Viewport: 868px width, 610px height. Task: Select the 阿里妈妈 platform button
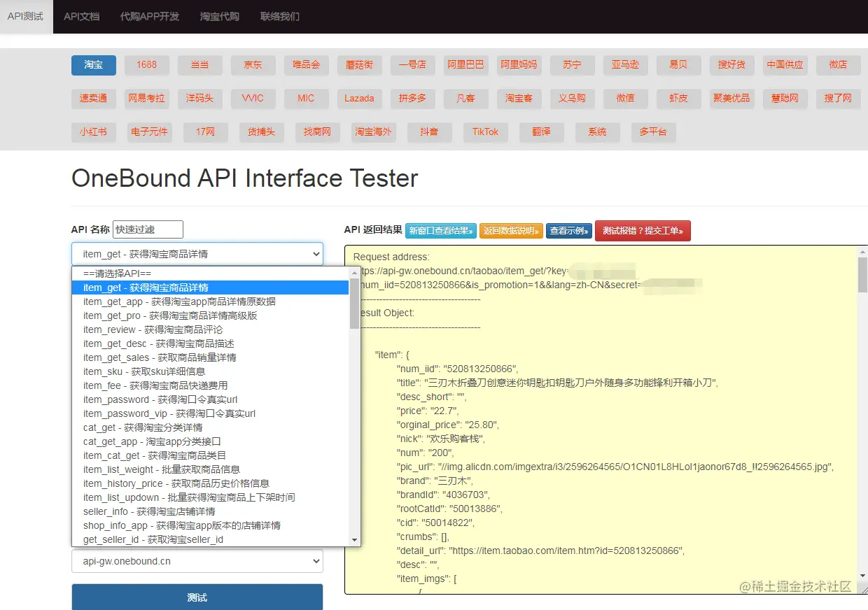(519, 65)
